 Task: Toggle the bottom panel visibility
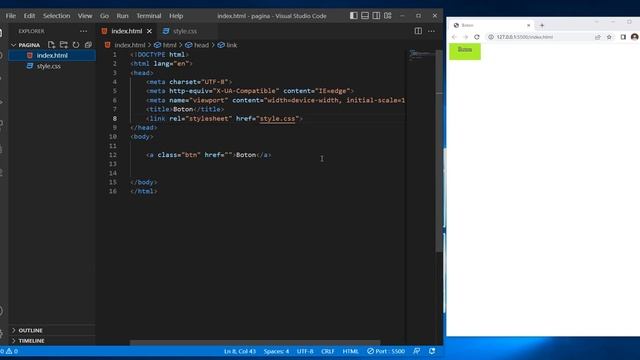point(365,16)
